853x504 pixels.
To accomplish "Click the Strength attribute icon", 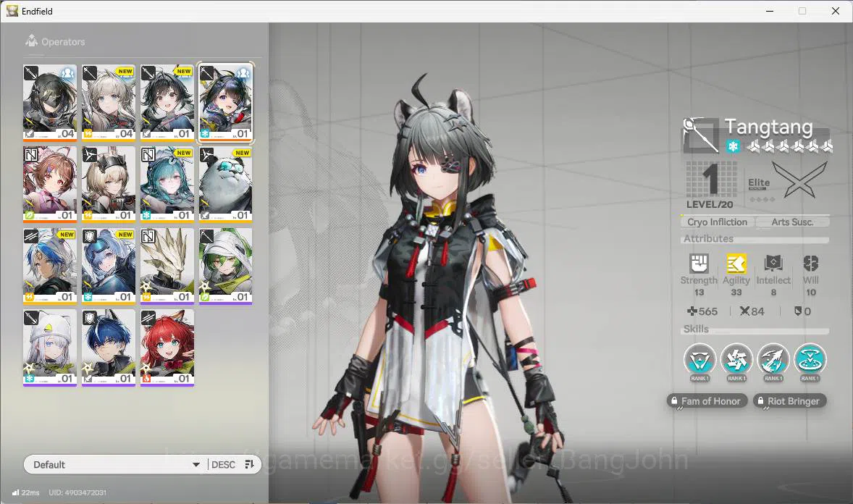I will (x=699, y=264).
